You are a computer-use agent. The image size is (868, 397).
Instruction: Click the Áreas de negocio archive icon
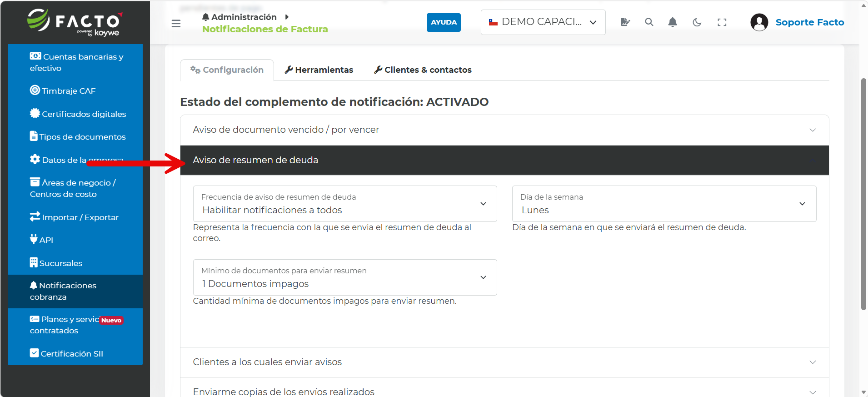pyautogui.click(x=35, y=182)
